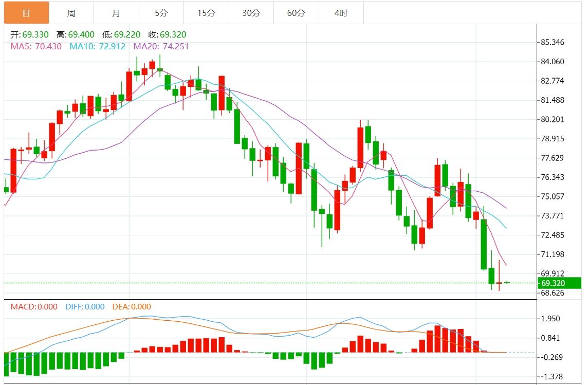
Task: Switch to the 日 daily chart tab
Action: pyautogui.click(x=27, y=13)
